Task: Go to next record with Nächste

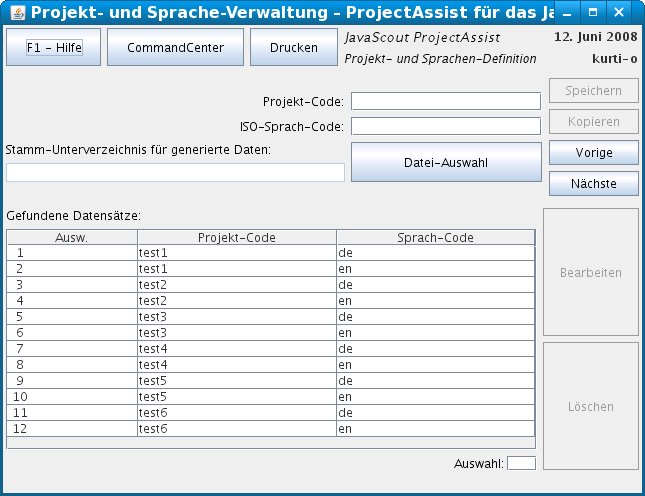Action: click(594, 184)
